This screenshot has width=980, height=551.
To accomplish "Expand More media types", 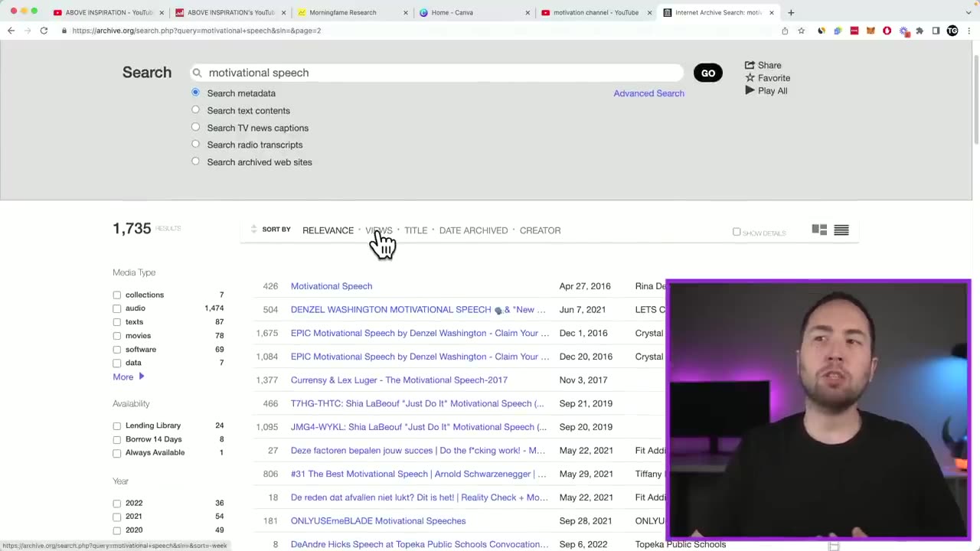I will (128, 377).
